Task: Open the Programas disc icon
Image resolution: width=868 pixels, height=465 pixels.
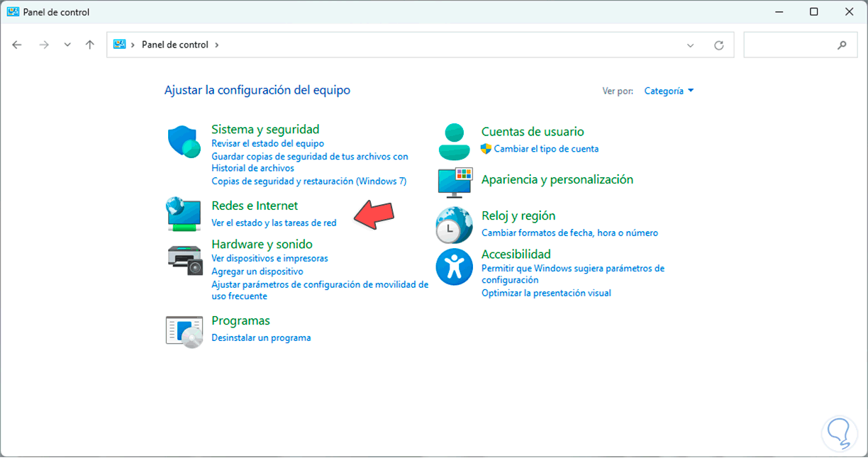Action: (184, 331)
